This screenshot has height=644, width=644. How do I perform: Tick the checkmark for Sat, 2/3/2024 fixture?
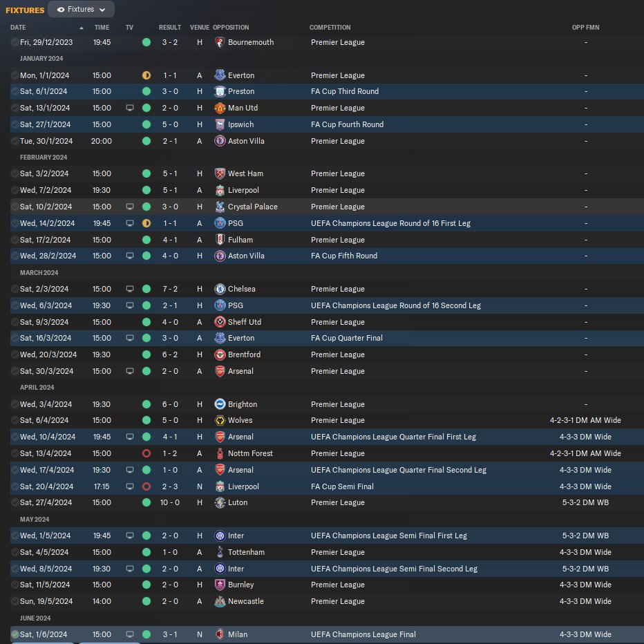(x=15, y=289)
